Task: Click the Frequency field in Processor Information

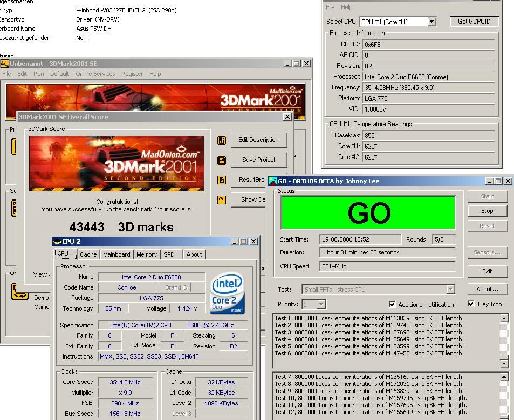Action: tap(428, 88)
